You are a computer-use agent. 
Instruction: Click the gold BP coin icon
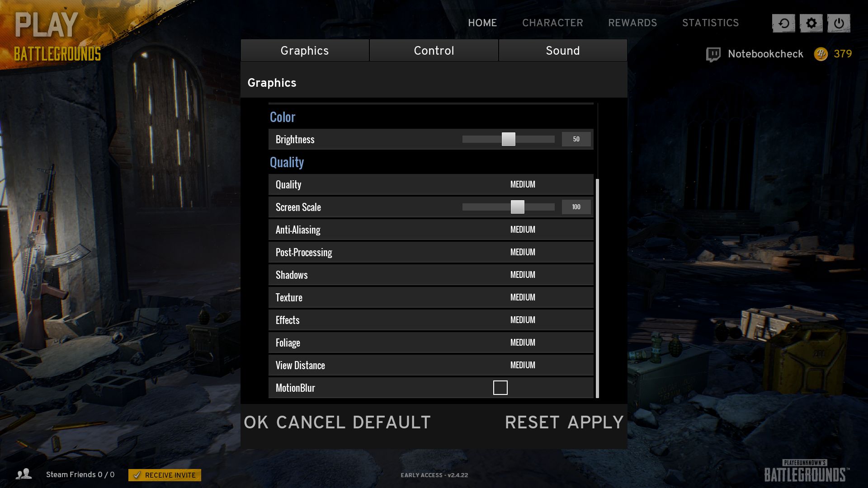(x=821, y=54)
